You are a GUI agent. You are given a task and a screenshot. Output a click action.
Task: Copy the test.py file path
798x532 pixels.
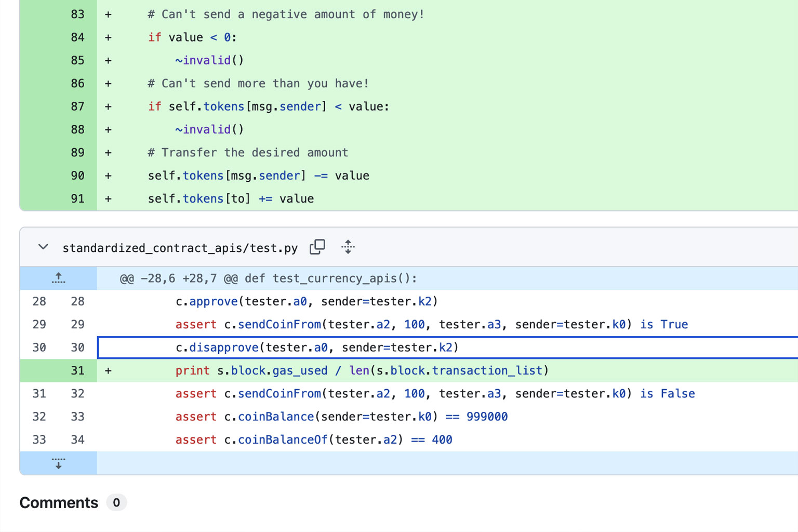coord(317,247)
